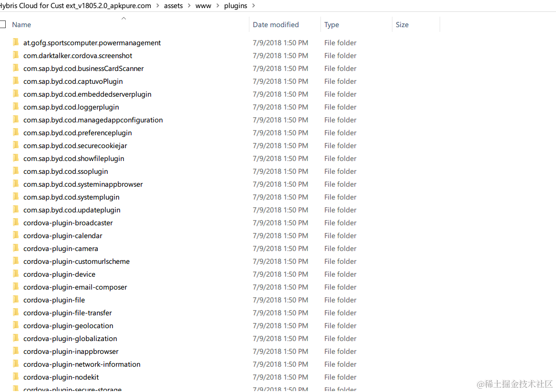Viewport: 556px width, 392px height.
Task: Select com.sap.byd.cod.updateplugin folder name
Action: coord(72,210)
